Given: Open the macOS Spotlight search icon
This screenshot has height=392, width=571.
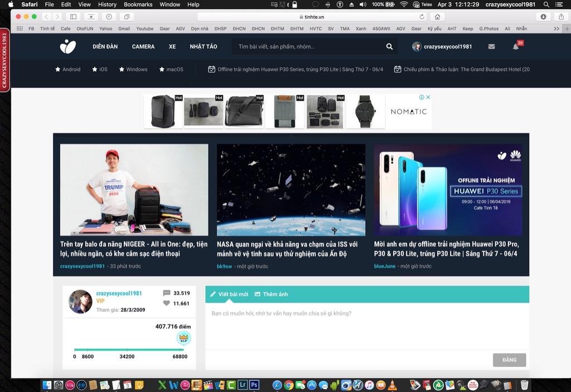Looking at the screenshot, I should pos(546,4).
